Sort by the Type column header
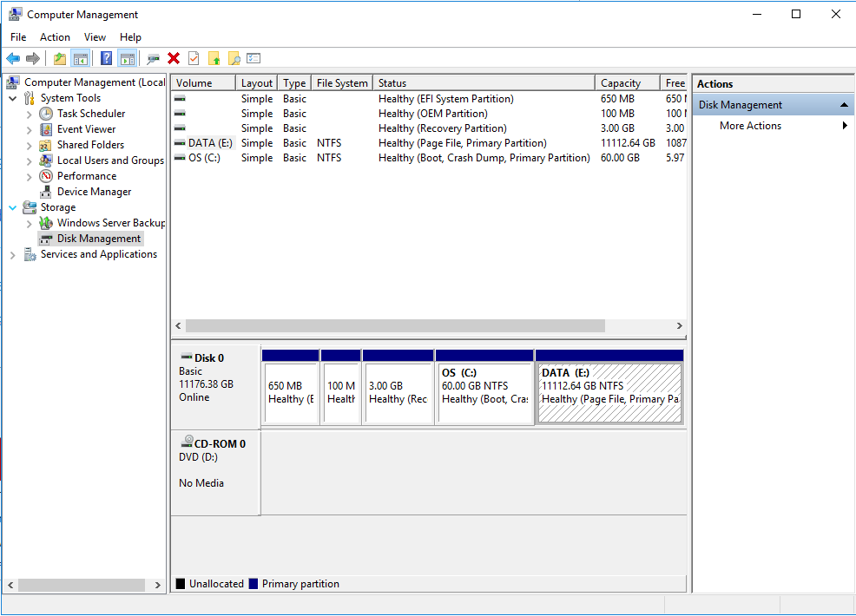Image resolution: width=856 pixels, height=616 pixels. point(295,83)
